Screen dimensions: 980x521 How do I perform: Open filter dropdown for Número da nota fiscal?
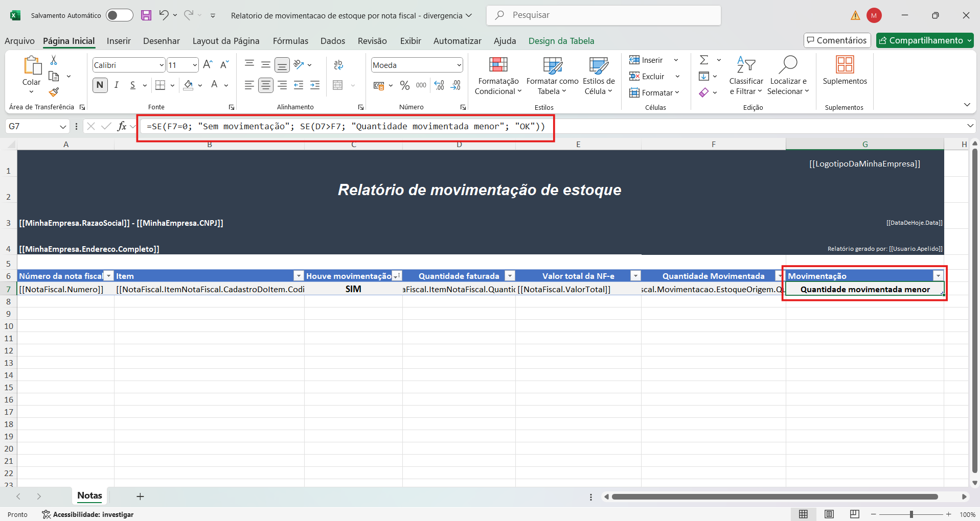point(108,276)
